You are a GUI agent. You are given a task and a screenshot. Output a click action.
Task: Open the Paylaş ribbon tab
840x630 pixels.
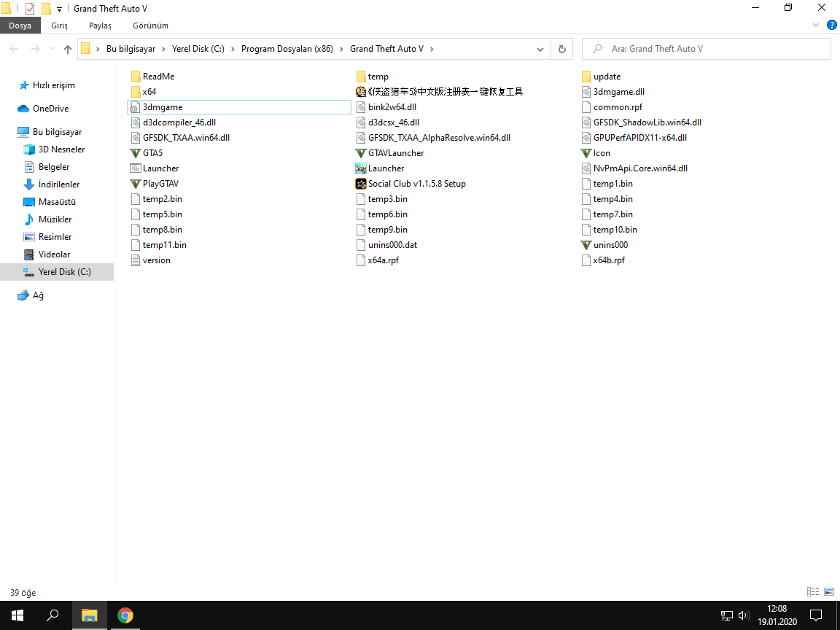tap(100, 26)
